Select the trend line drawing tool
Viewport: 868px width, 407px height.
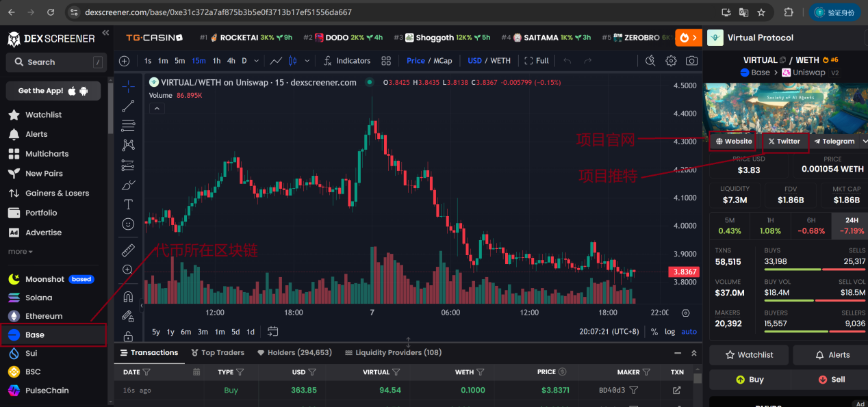(x=128, y=106)
